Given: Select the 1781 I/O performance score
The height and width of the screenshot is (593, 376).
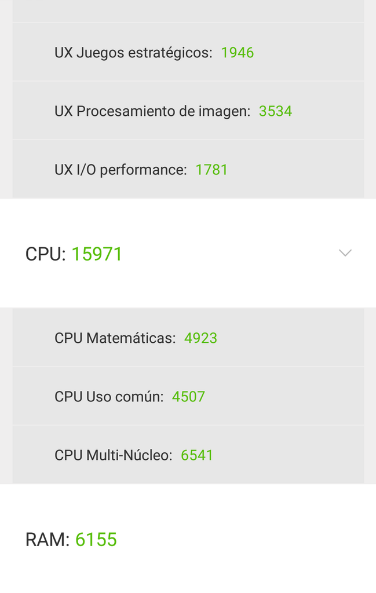Looking at the screenshot, I should coord(211,170).
